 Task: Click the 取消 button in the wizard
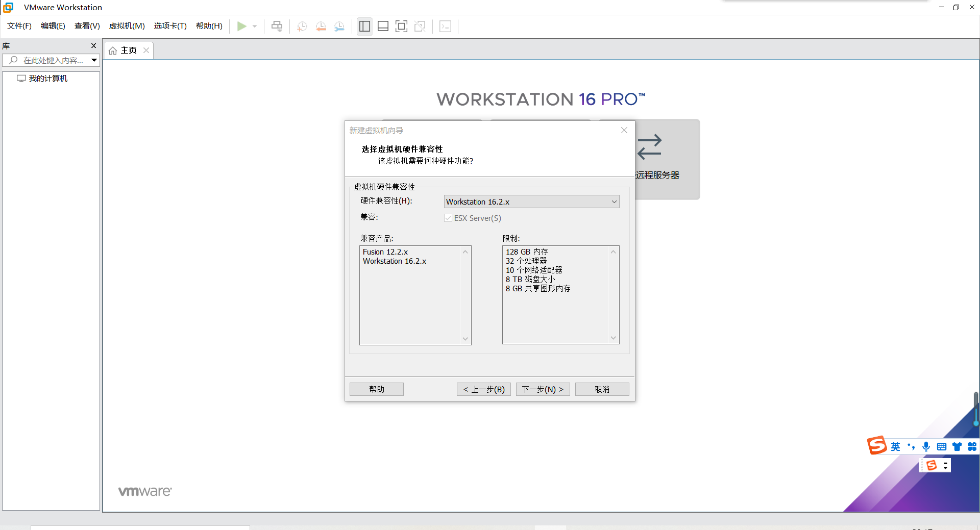pos(602,389)
